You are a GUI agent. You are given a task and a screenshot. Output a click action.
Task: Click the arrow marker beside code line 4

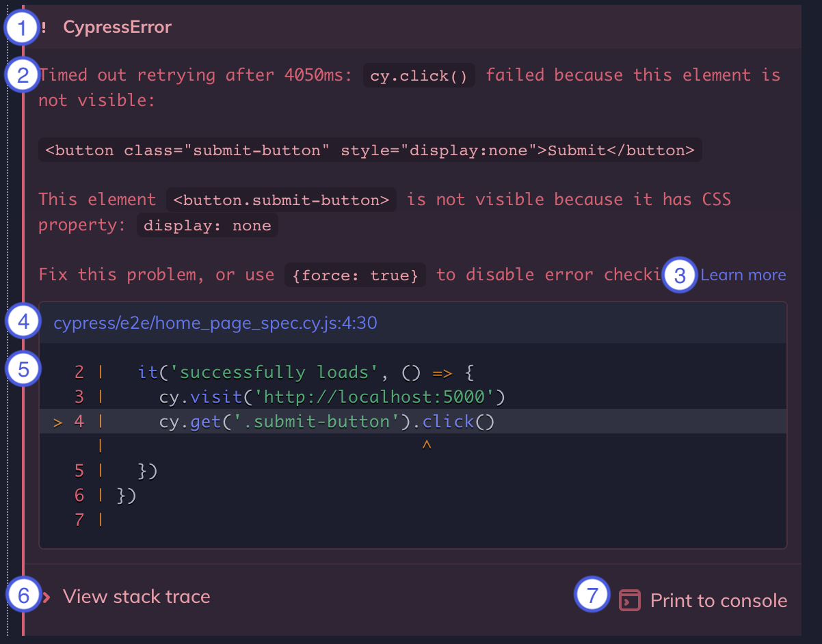click(x=57, y=421)
